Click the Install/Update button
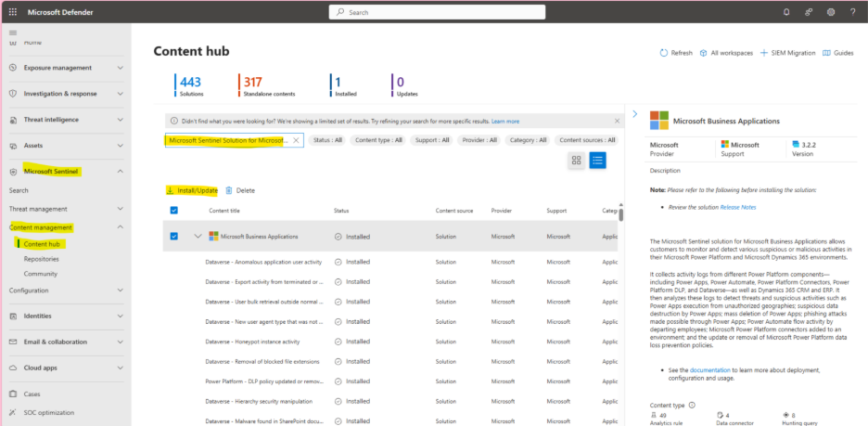The width and height of the screenshot is (868, 426). (192, 190)
